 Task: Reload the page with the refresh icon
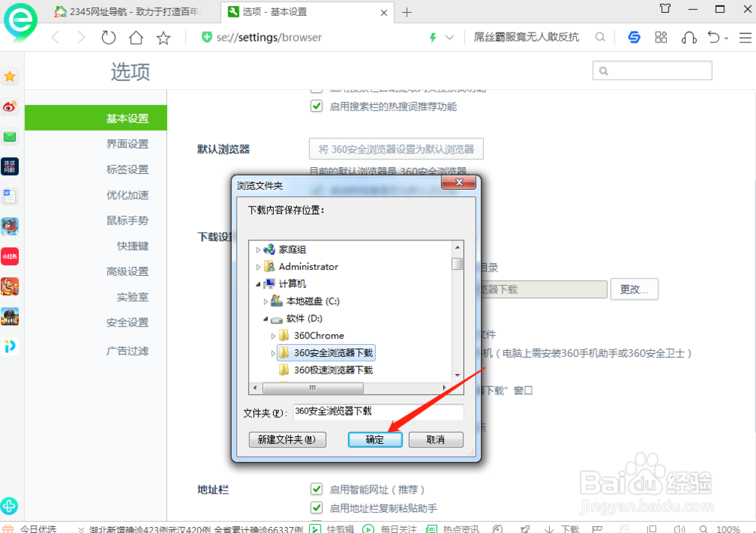click(x=108, y=38)
